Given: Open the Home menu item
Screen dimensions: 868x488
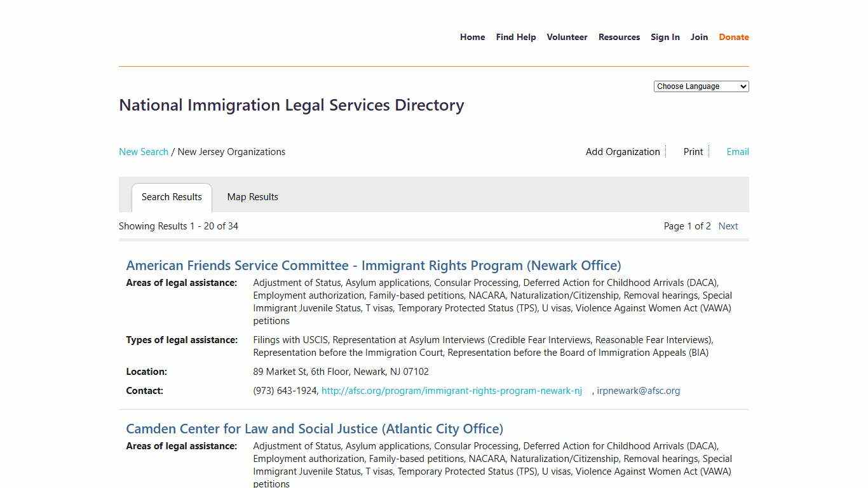Looking at the screenshot, I should 472,37.
